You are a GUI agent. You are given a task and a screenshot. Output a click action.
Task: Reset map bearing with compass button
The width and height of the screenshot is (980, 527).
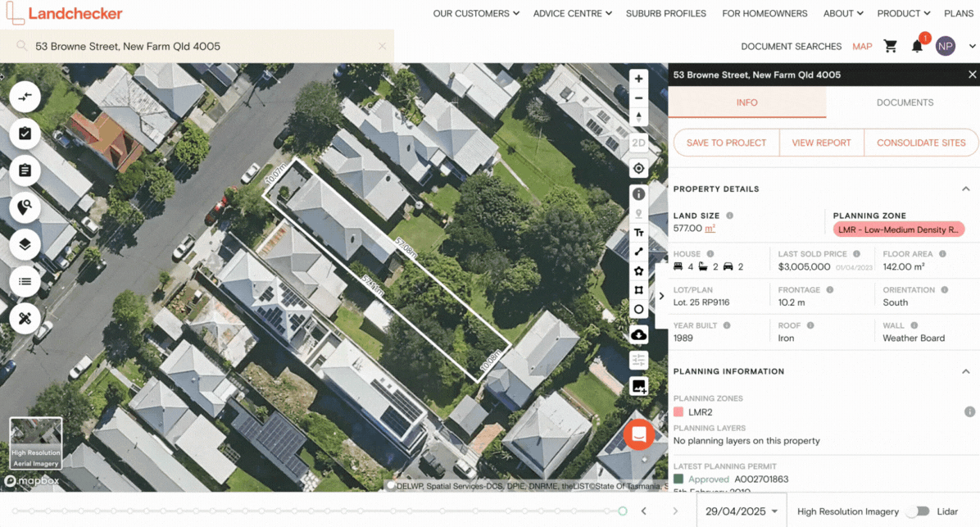pos(638,117)
